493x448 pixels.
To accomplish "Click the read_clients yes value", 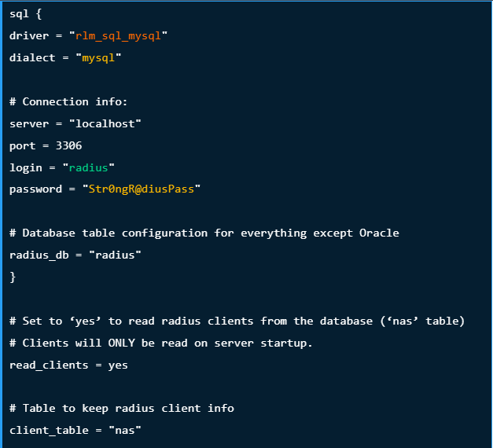I will tap(118, 365).
